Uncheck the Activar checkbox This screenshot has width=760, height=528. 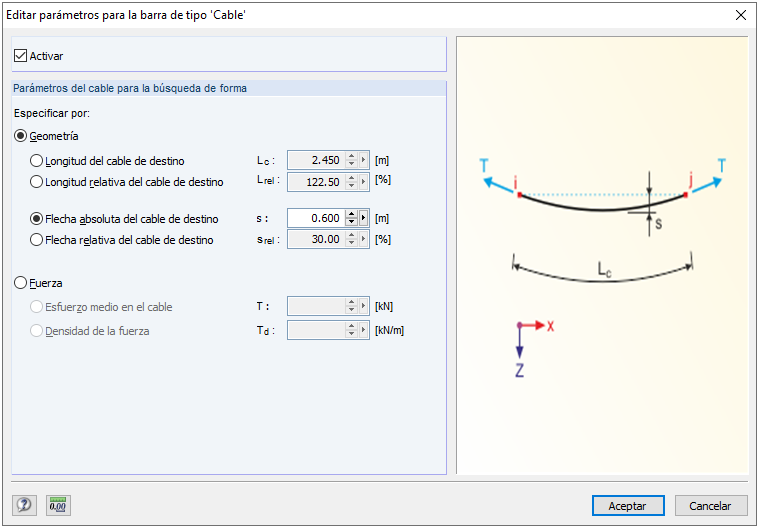20,56
